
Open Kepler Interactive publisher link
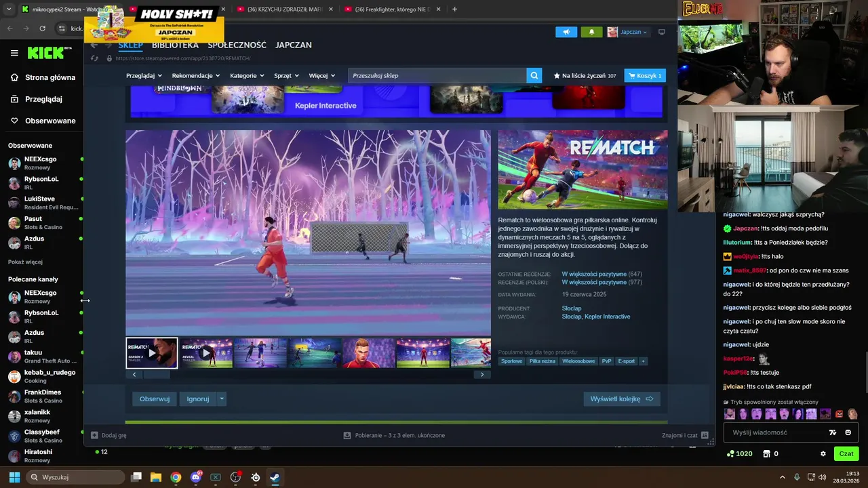pos(608,317)
